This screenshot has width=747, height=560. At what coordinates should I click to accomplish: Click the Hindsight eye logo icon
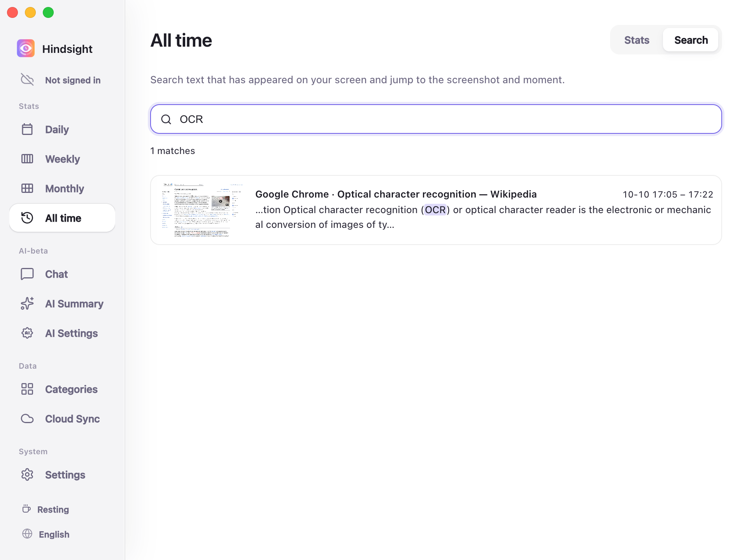click(x=26, y=49)
